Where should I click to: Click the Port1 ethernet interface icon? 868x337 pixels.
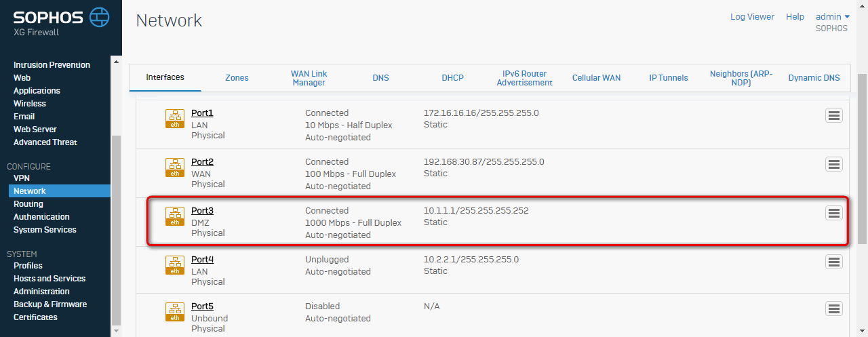point(175,119)
